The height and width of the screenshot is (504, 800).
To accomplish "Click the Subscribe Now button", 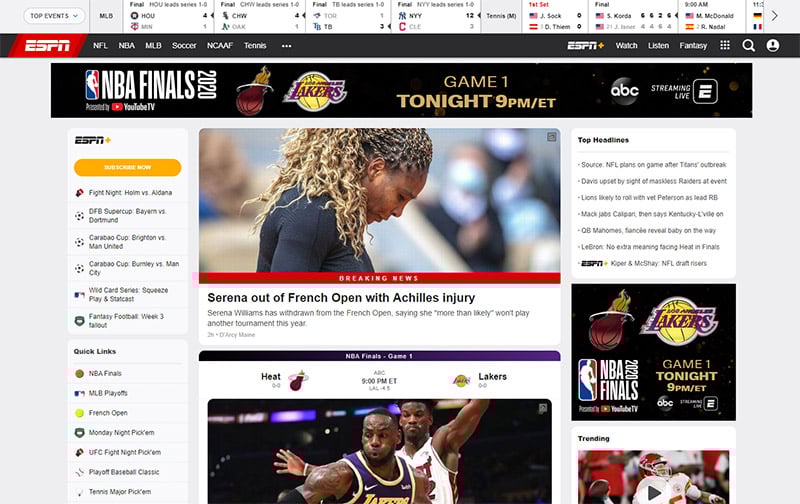I will click(x=128, y=167).
